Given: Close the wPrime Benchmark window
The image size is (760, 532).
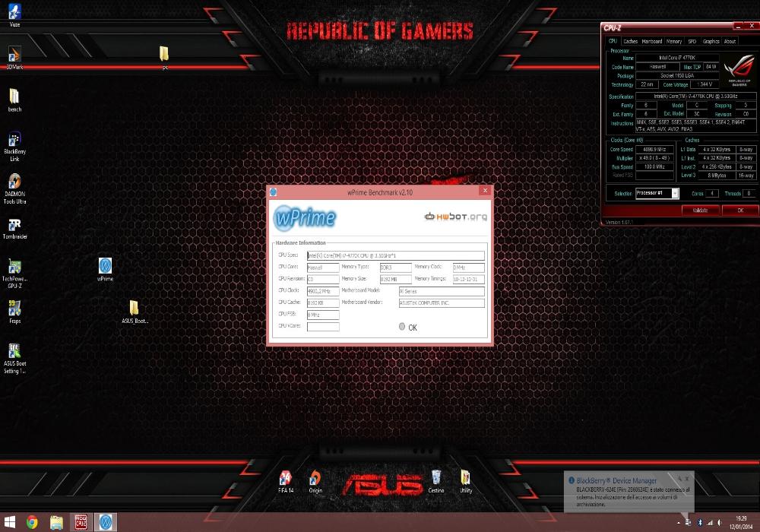Looking at the screenshot, I should click(485, 191).
